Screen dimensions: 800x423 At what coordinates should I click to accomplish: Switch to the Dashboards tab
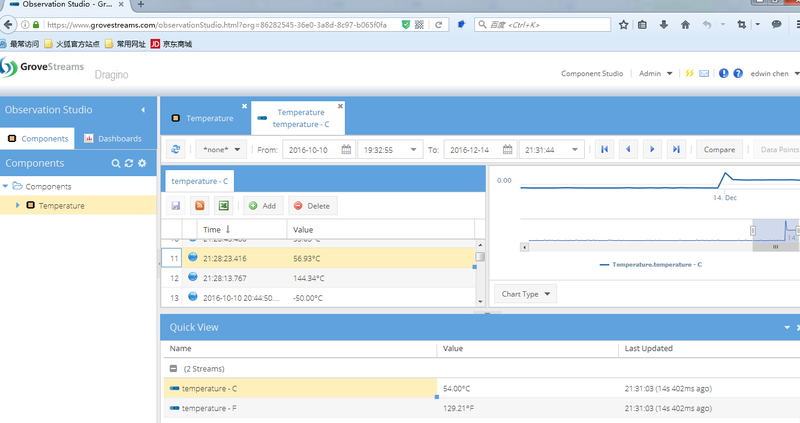point(113,138)
